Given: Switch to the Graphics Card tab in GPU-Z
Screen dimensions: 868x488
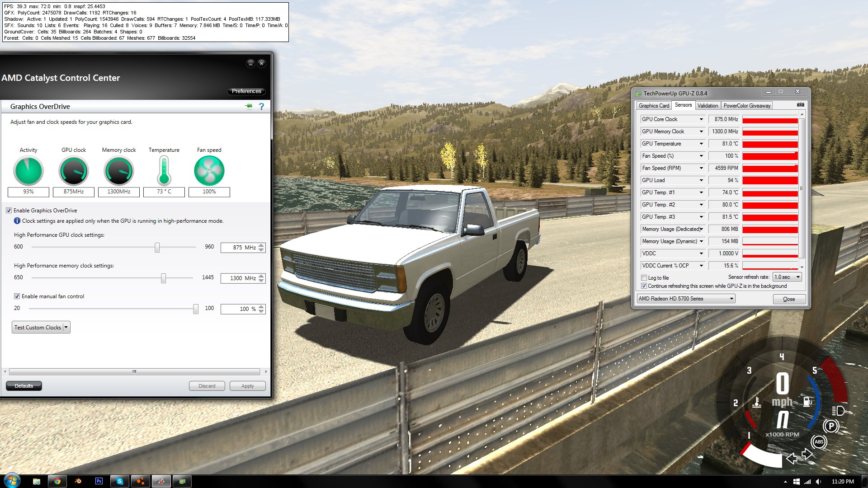Looking at the screenshot, I should (654, 106).
